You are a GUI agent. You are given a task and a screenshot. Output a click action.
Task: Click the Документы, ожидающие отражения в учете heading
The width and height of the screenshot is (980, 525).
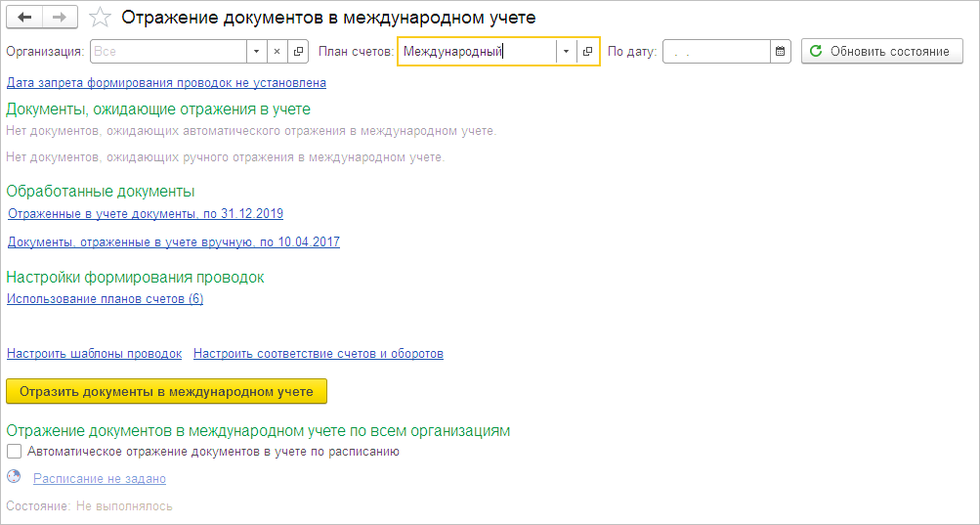[x=158, y=109]
